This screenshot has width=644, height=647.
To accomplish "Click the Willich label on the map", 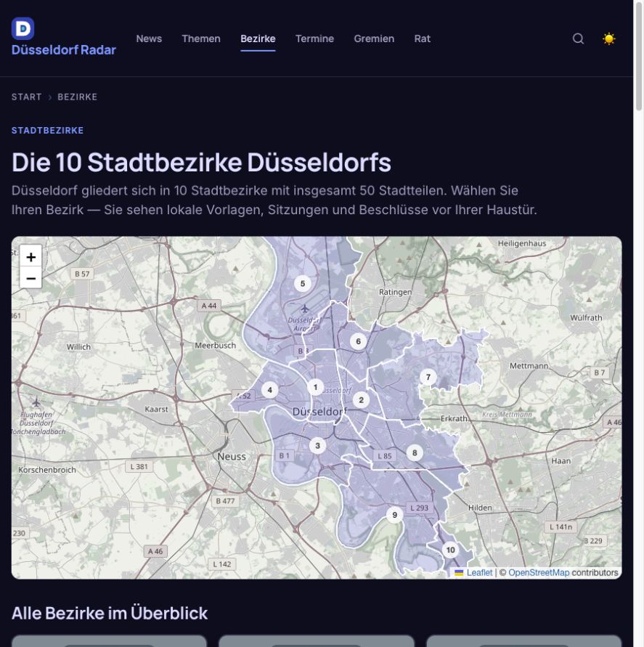I will (78, 347).
